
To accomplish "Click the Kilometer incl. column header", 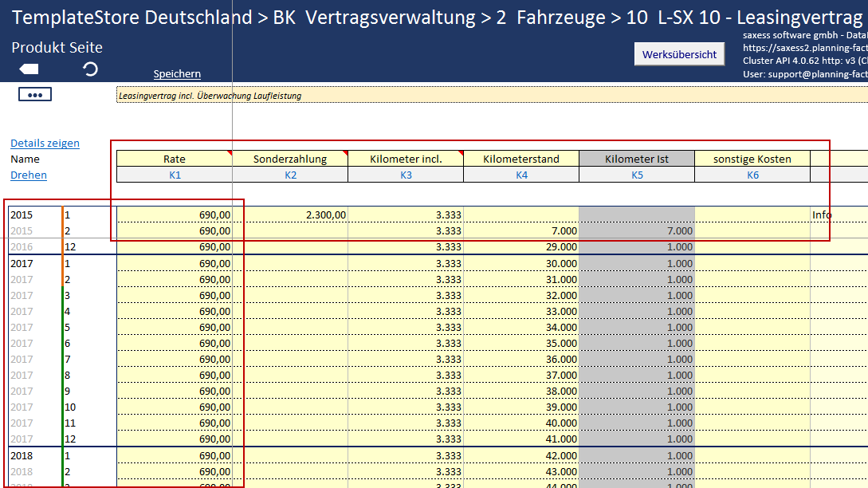I will pyautogui.click(x=406, y=159).
